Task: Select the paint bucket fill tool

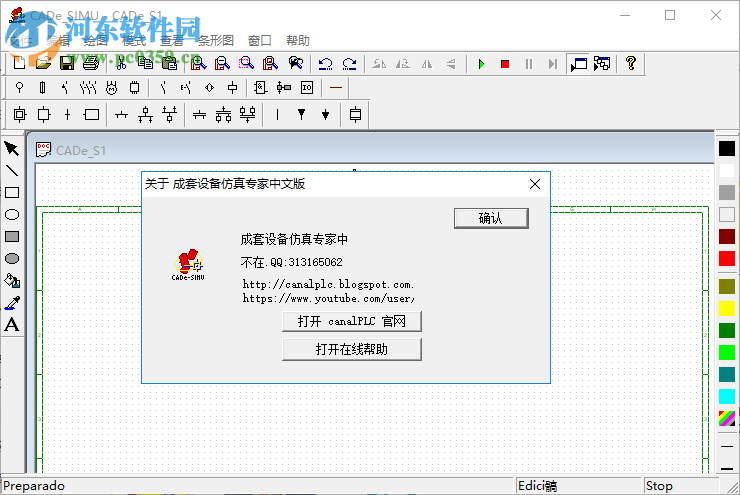Action: point(12,281)
